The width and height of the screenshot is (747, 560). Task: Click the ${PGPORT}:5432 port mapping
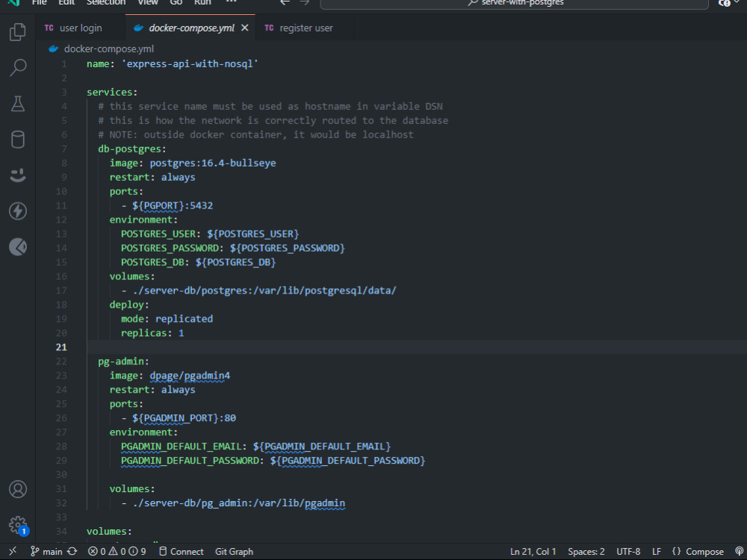[x=173, y=205]
